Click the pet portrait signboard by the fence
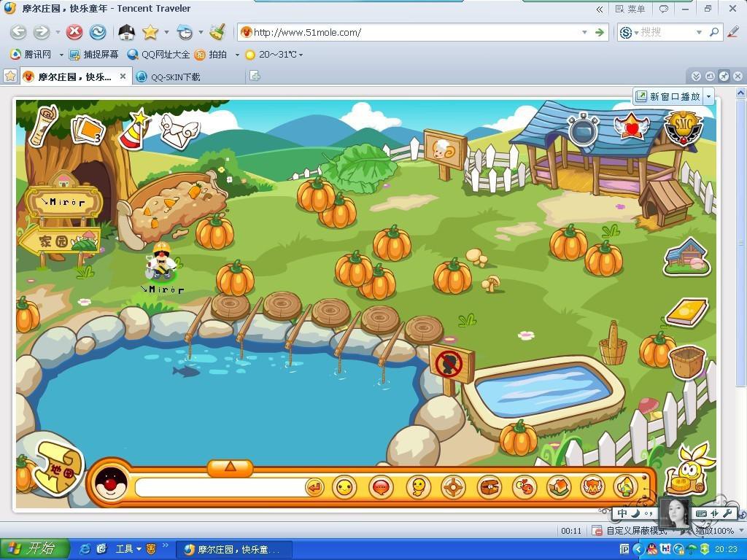Viewport: 747px width, 560px height. pyautogui.click(x=444, y=149)
